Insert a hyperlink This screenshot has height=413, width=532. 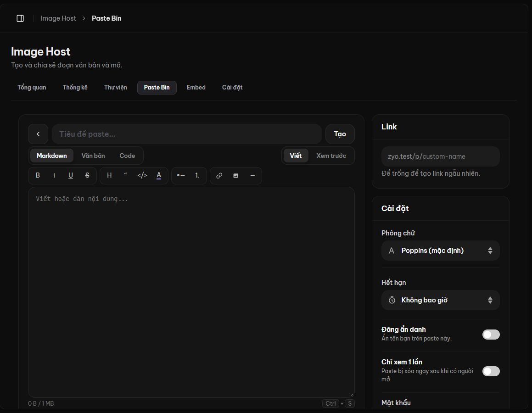coord(219,175)
